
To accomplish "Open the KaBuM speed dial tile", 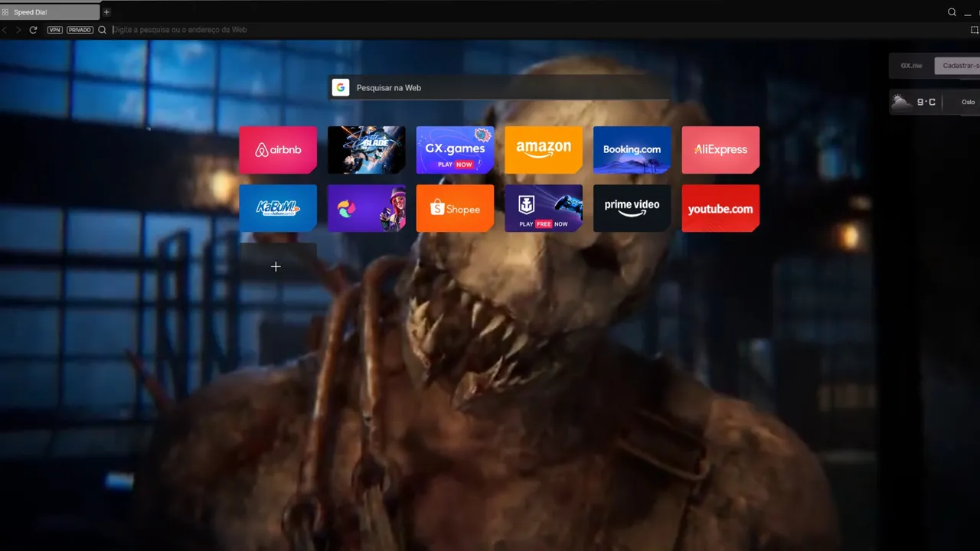I will click(278, 208).
